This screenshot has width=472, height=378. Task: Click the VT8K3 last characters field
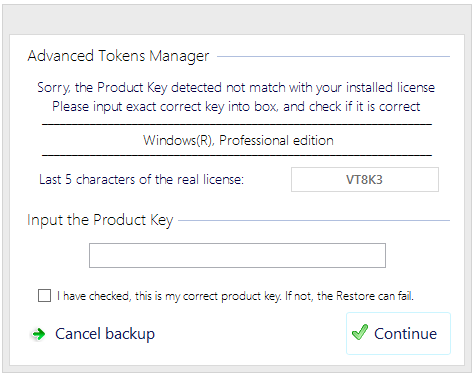pos(365,180)
